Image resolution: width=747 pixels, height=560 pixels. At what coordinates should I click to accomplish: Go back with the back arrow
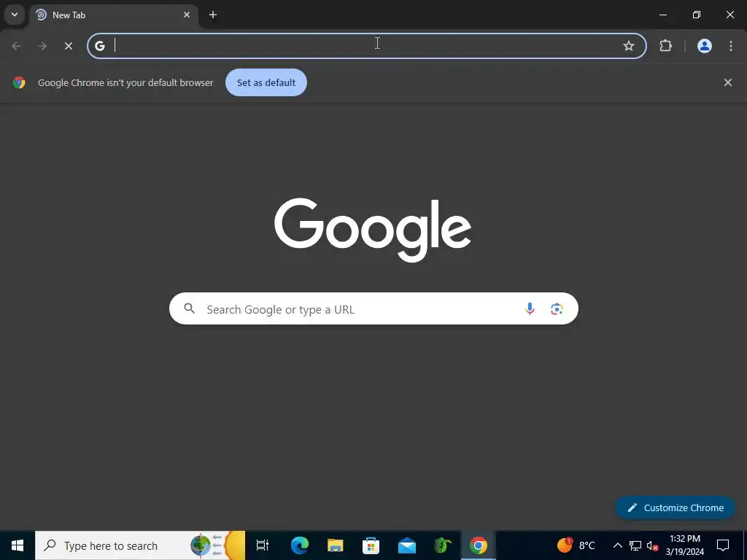[16, 46]
